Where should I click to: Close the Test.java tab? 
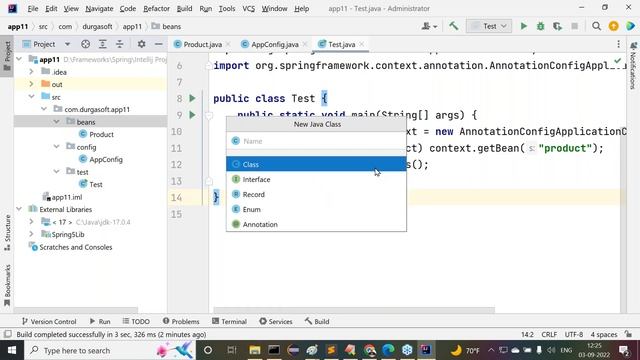(361, 44)
